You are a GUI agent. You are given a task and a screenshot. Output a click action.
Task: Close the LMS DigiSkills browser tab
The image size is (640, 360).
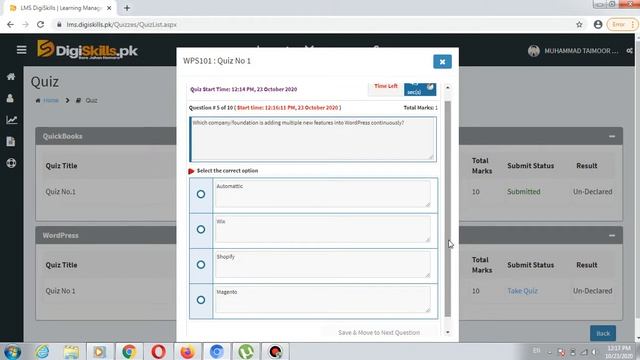pyautogui.click(x=109, y=8)
